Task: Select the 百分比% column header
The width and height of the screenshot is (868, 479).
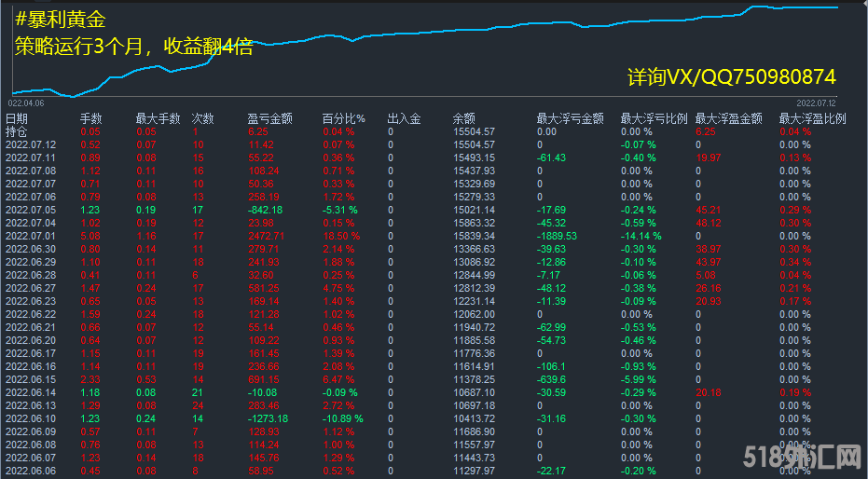Action: point(343,118)
